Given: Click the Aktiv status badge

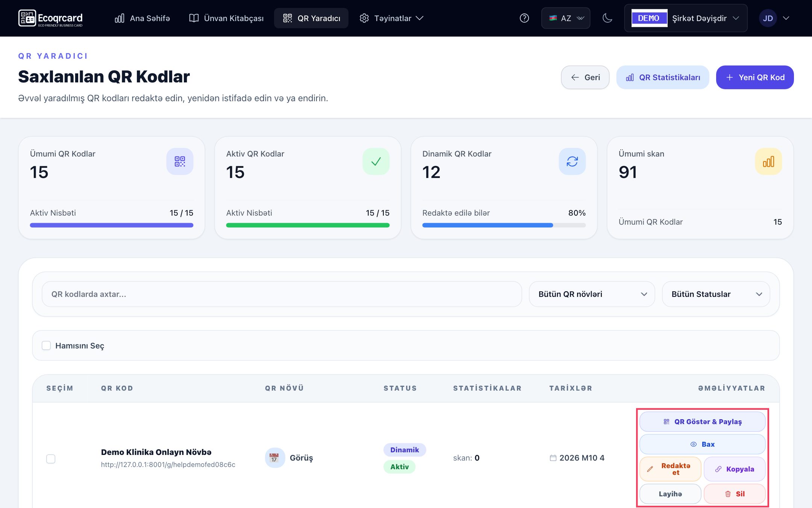Looking at the screenshot, I should click(399, 467).
